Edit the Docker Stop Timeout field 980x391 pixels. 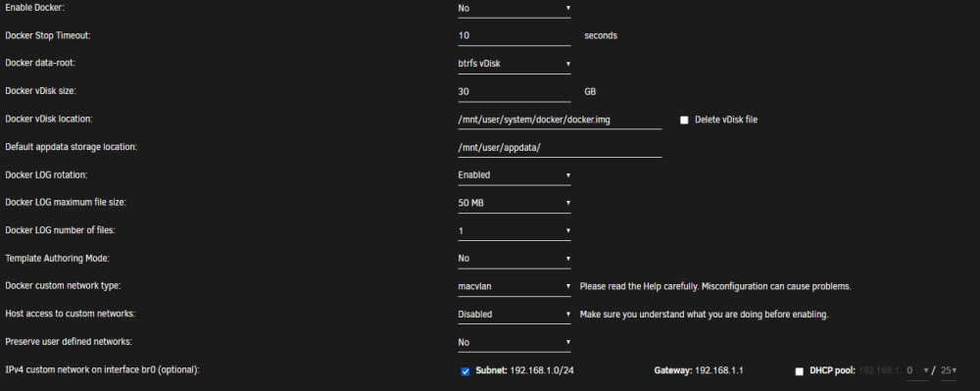pos(514,35)
